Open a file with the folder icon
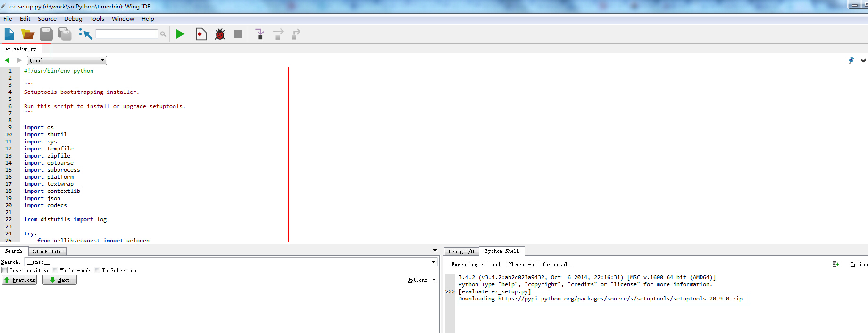This screenshot has height=333, width=868. 28,34
